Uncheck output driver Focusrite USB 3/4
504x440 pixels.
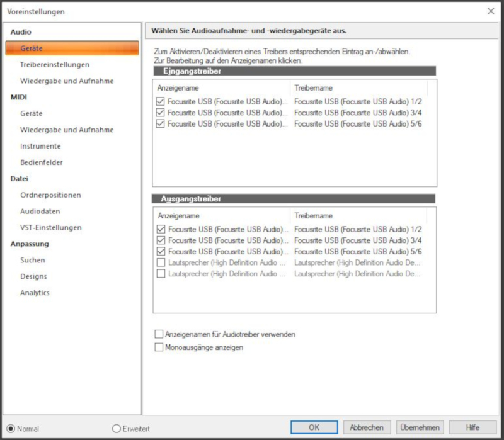point(161,240)
